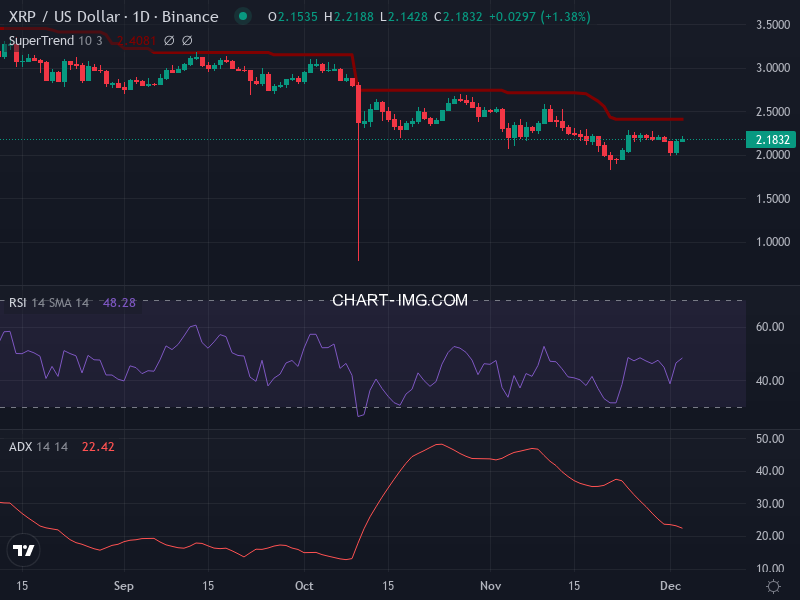Click the green symbol status dot
This screenshot has width=800, height=600.
pyautogui.click(x=241, y=17)
